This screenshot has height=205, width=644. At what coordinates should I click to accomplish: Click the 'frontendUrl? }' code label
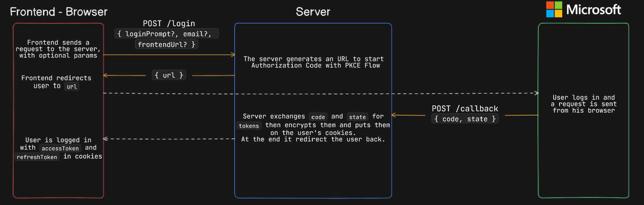166,44
